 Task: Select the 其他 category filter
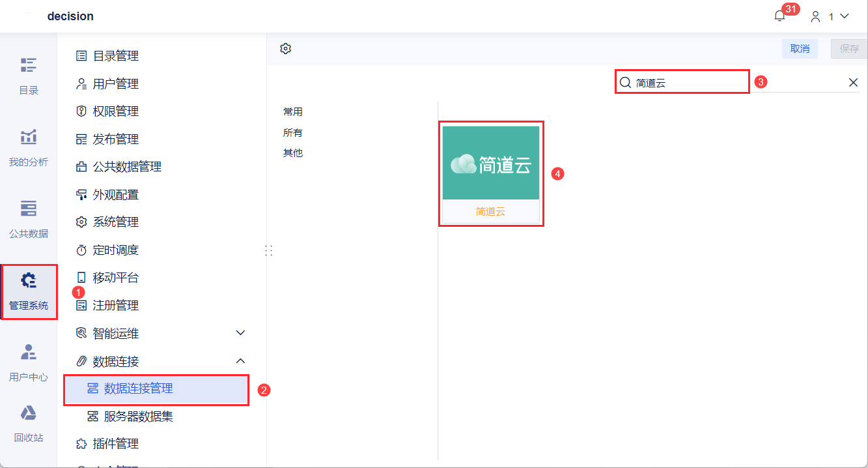293,153
